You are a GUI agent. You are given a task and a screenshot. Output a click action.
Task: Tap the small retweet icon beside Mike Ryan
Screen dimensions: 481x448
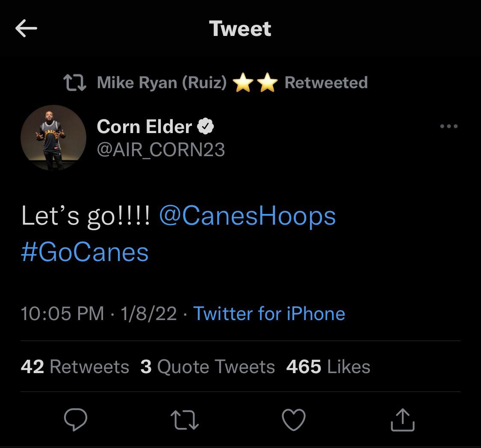[x=74, y=83]
